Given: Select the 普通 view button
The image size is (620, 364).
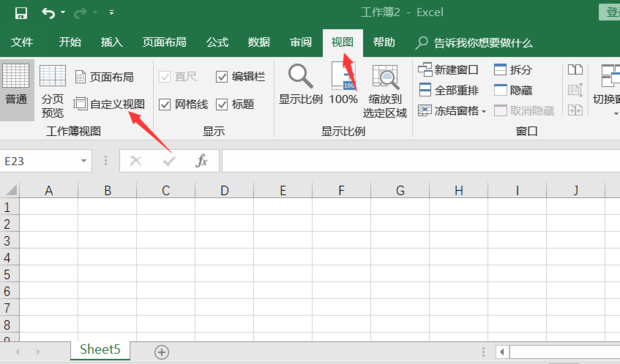Looking at the screenshot, I should [16, 90].
